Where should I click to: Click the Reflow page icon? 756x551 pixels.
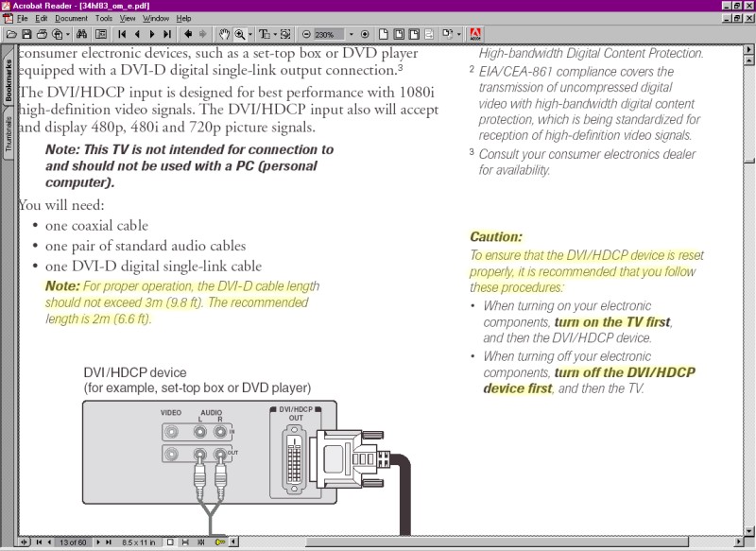click(x=429, y=34)
